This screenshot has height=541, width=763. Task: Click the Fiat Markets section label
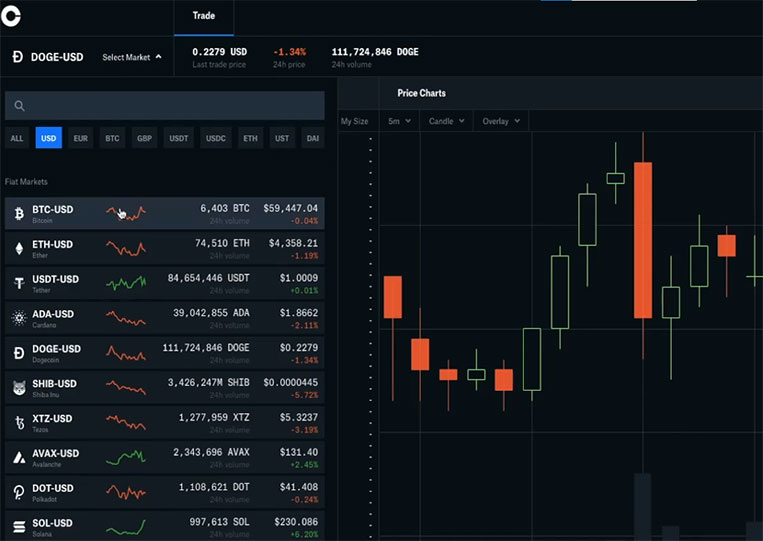pos(26,181)
